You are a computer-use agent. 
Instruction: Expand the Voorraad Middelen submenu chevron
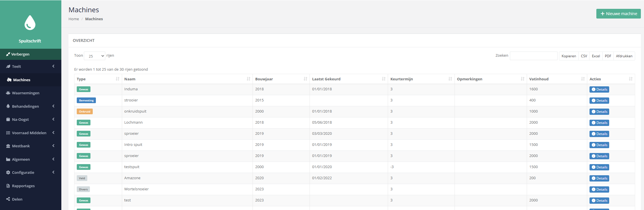click(53, 132)
